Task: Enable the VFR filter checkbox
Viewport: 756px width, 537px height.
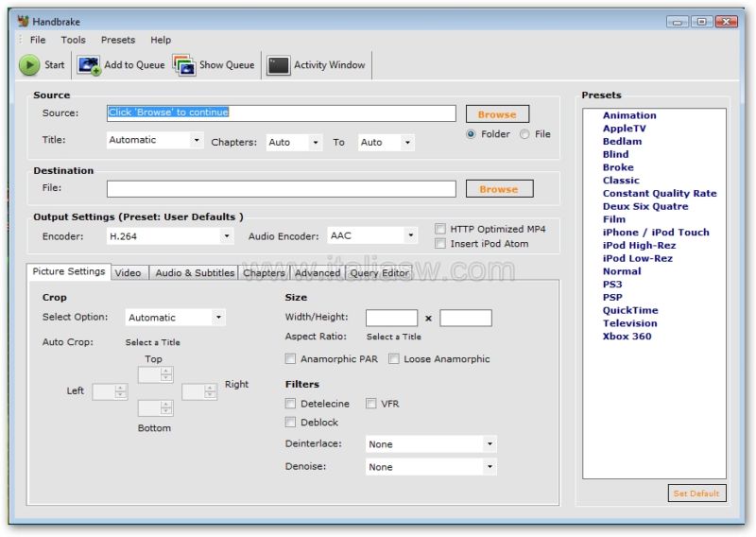Action: (x=370, y=404)
